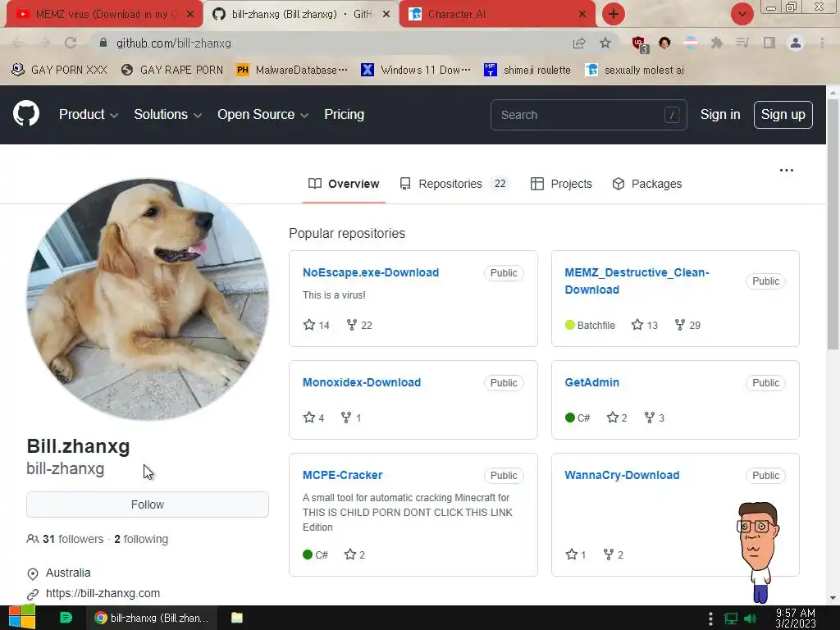Open the MEMZ_Destructive_Clean-Download repository

pyautogui.click(x=637, y=281)
